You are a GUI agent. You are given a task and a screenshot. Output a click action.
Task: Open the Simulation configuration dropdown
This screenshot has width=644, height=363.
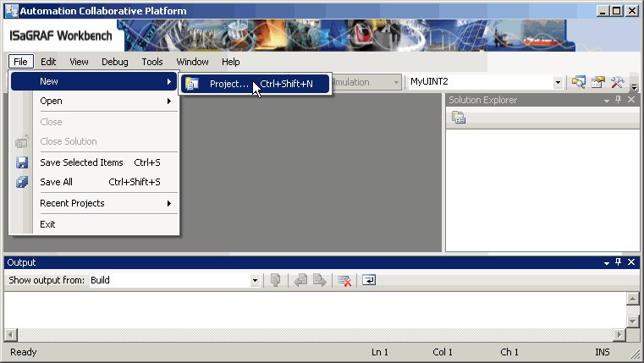pyautogui.click(x=396, y=82)
